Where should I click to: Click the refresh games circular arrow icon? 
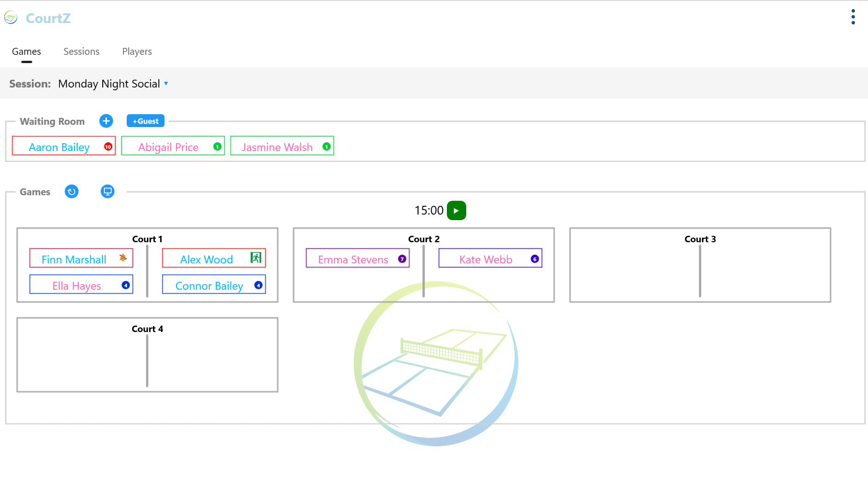click(71, 192)
